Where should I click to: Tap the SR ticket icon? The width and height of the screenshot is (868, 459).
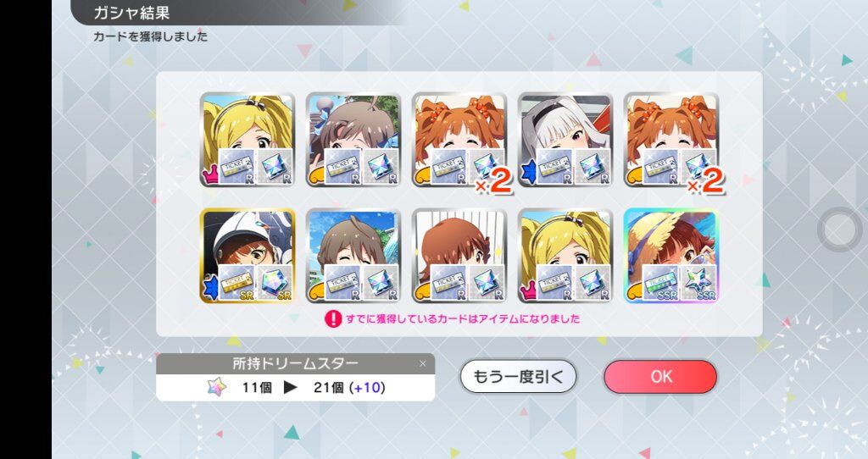tap(236, 283)
